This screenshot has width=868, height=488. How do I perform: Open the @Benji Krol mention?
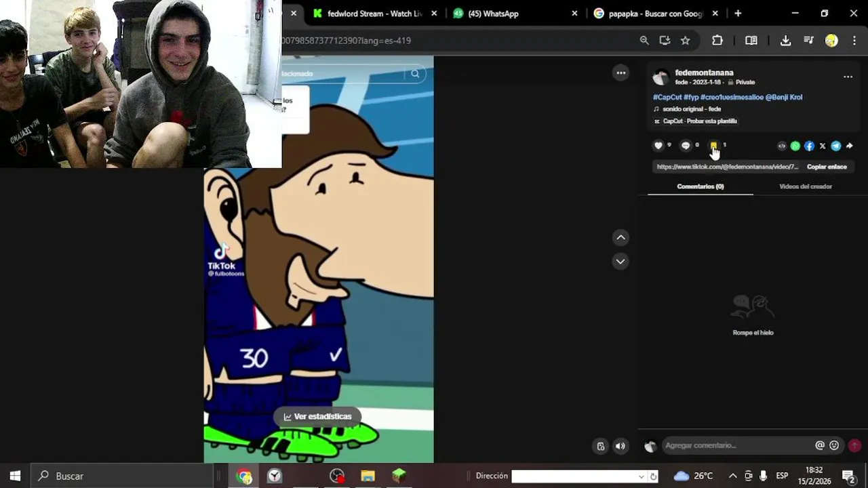(x=784, y=97)
